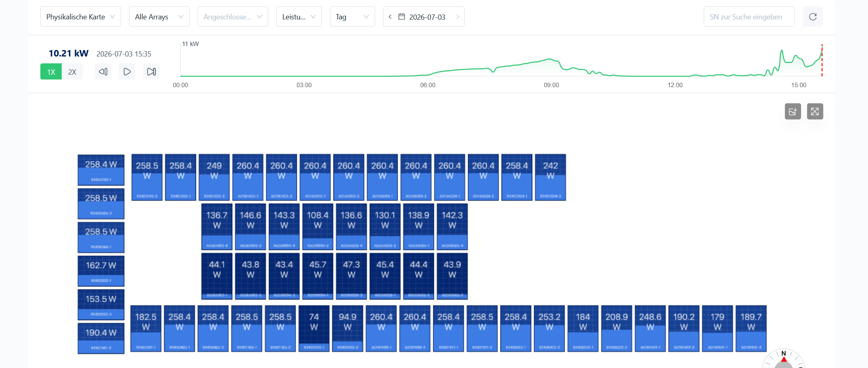Go to the next day
The width and height of the screenshot is (868, 368).
[x=458, y=17]
